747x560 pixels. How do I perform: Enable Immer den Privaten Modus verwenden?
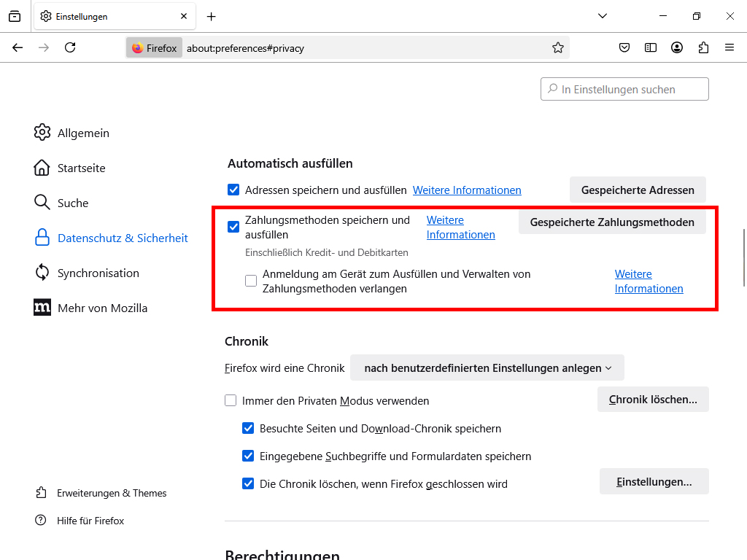pyautogui.click(x=231, y=400)
